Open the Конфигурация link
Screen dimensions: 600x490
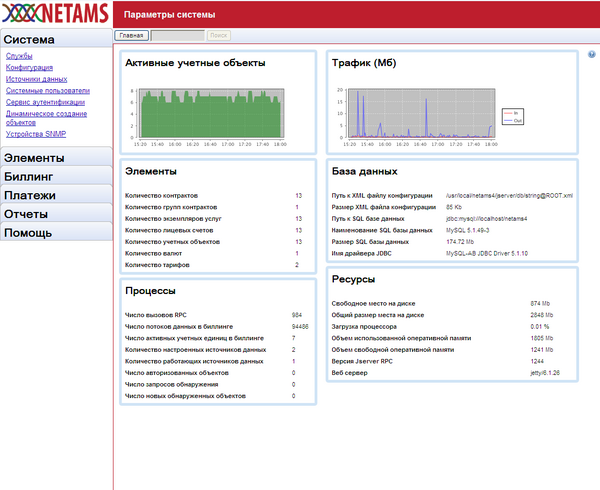(30, 68)
